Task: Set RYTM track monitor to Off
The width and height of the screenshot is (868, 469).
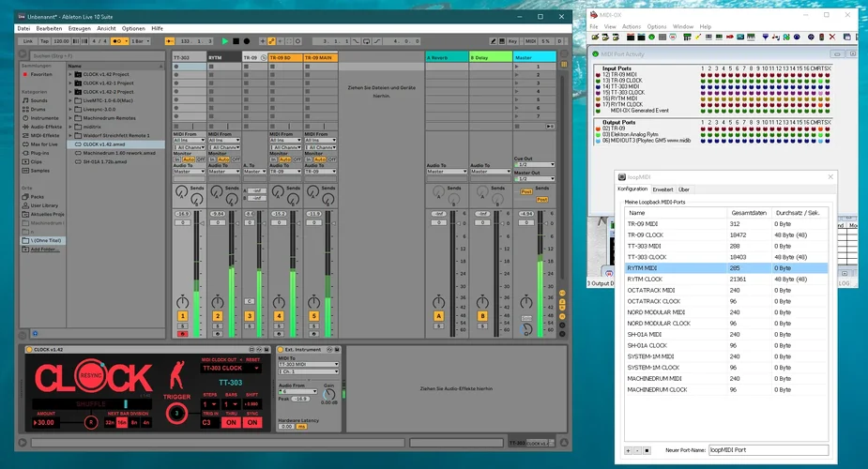Action: point(236,159)
